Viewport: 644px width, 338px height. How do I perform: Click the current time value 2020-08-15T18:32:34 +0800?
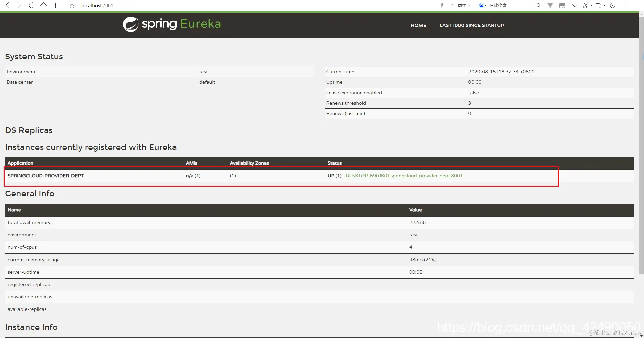pos(501,72)
